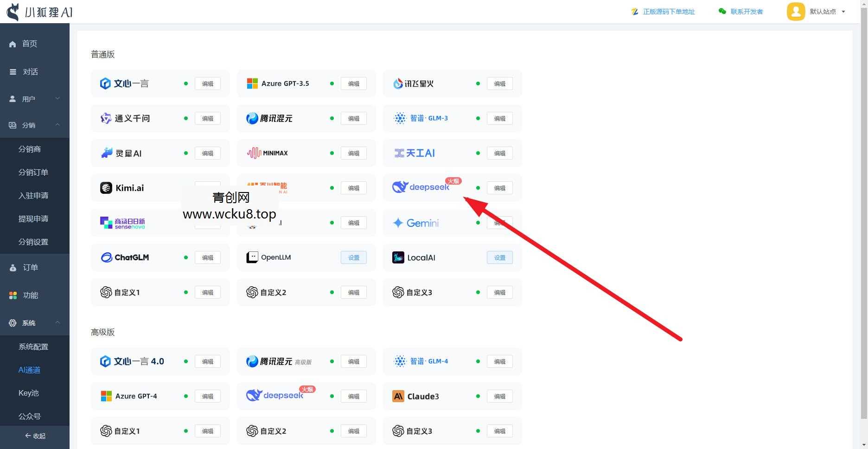868x449 pixels.
Task: Click the Claude3 channel icon
Action: pyautogui.click(x=398, y=396)
